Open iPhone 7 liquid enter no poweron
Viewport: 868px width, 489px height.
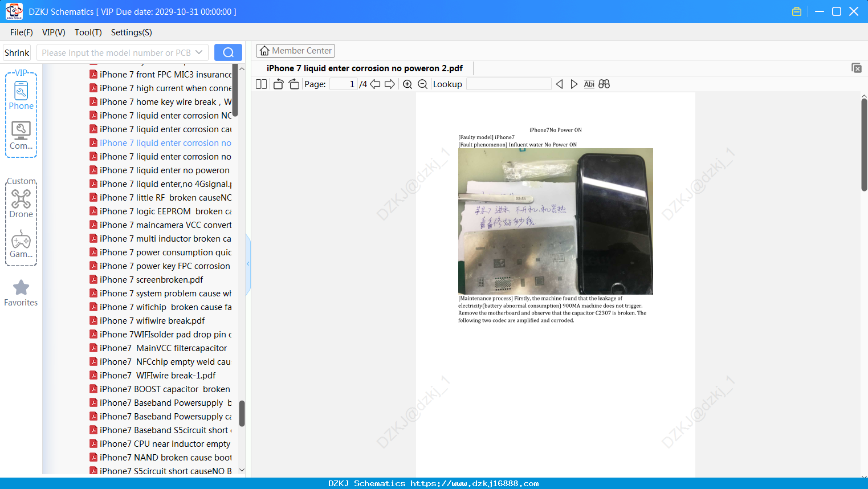(164, 170)
